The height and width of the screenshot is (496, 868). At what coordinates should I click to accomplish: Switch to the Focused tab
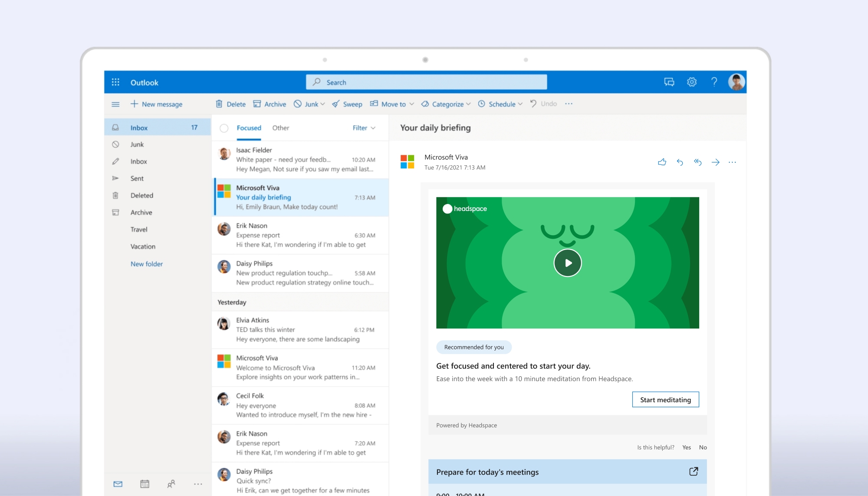[x=249, y=128]
